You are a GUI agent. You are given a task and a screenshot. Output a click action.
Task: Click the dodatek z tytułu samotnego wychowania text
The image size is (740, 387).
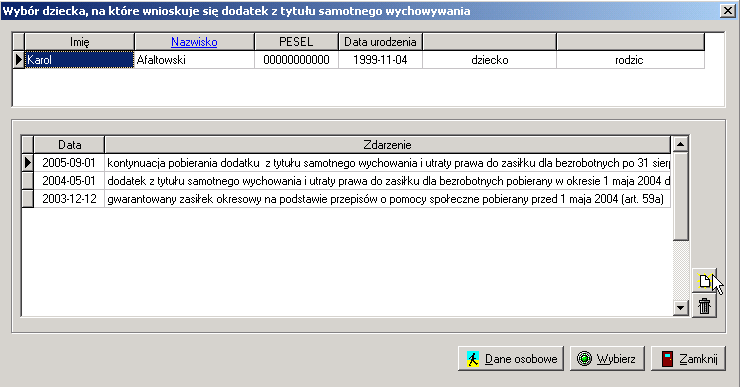coord(387,181)
